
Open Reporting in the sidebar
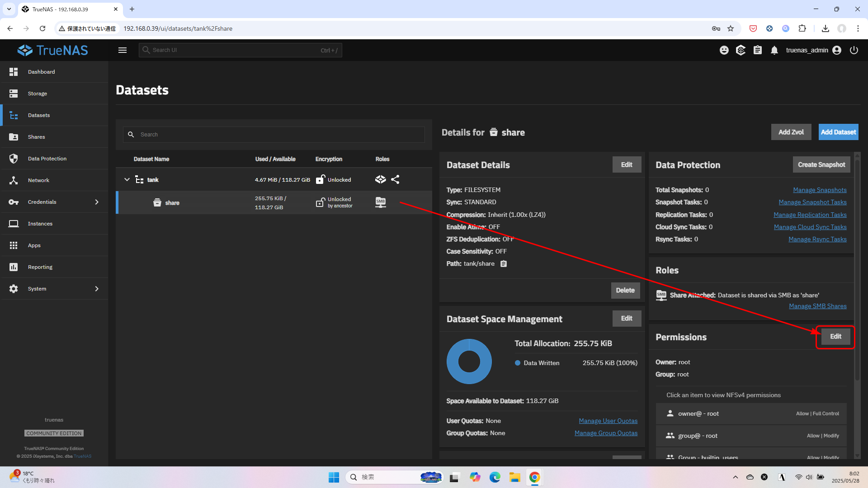[x=54, y=267]
